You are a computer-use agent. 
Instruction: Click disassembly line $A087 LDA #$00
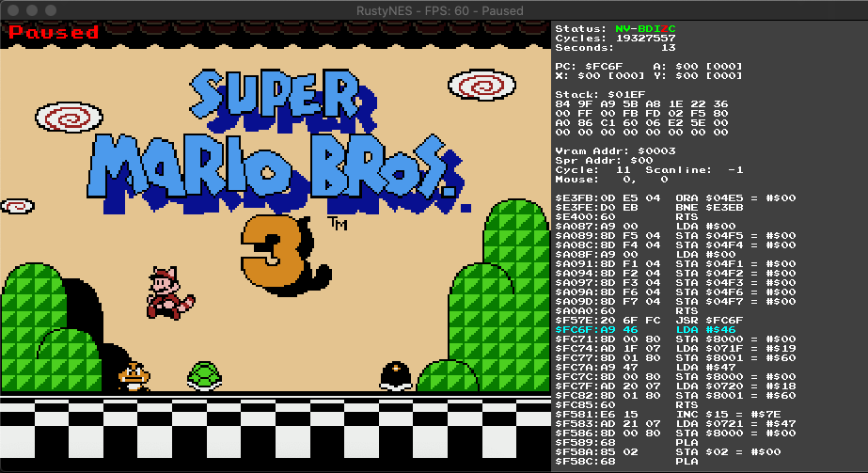coord(645,227)
